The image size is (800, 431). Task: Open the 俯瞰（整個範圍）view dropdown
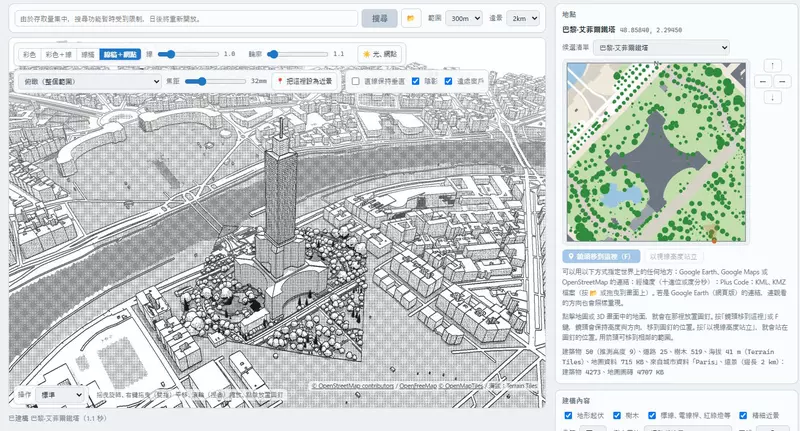pos(90,82)
